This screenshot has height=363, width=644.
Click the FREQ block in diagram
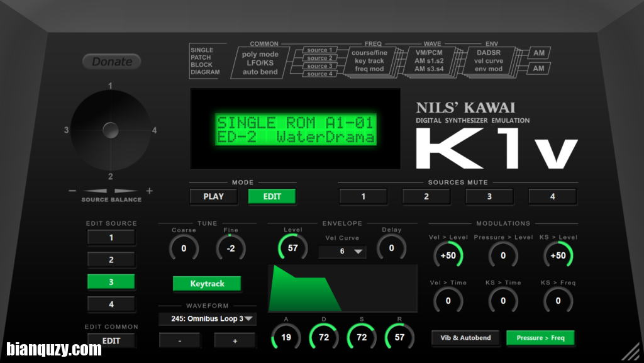[x=370, y=60]
